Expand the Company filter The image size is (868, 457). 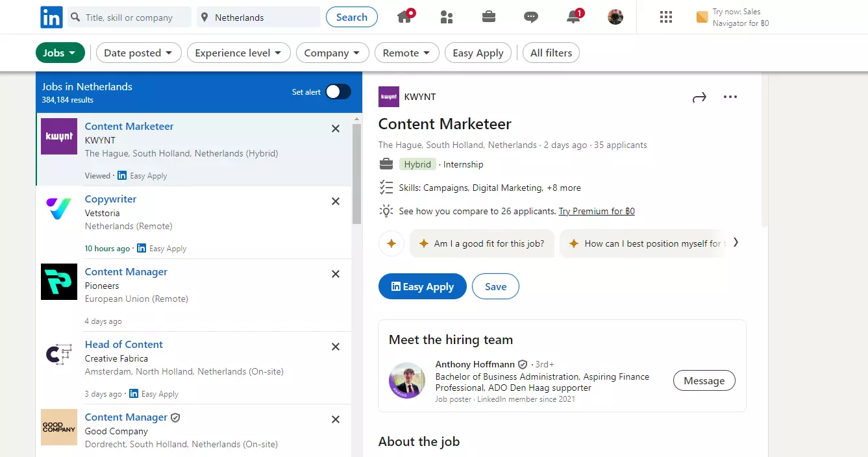coord(332,53)
